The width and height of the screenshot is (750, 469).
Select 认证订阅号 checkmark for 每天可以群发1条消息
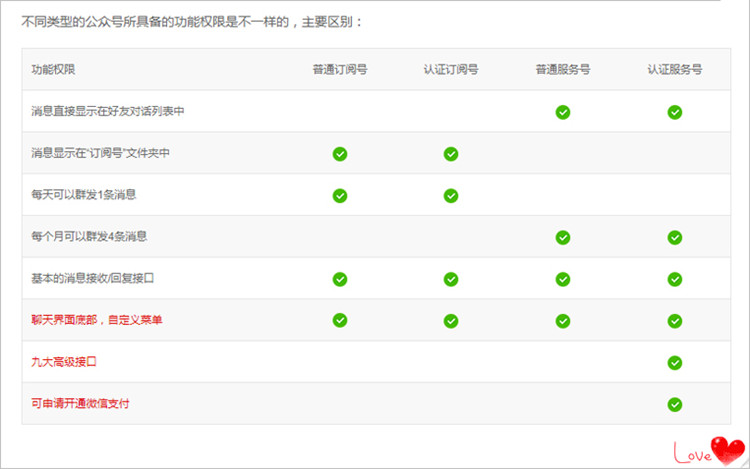[x=451, y=196]
